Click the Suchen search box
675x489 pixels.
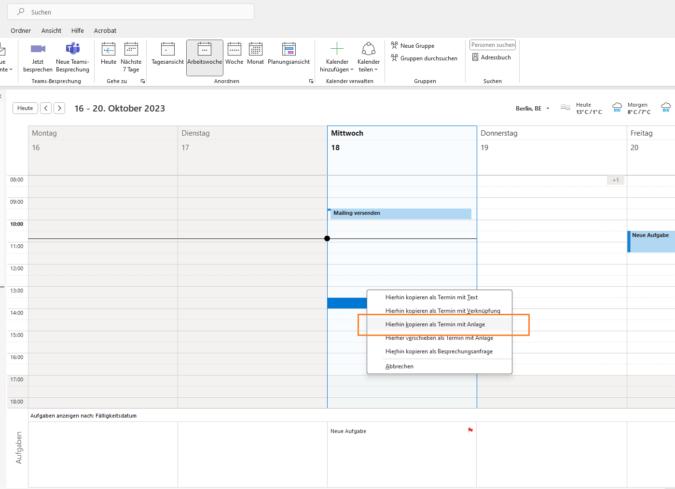click(130, 12)
